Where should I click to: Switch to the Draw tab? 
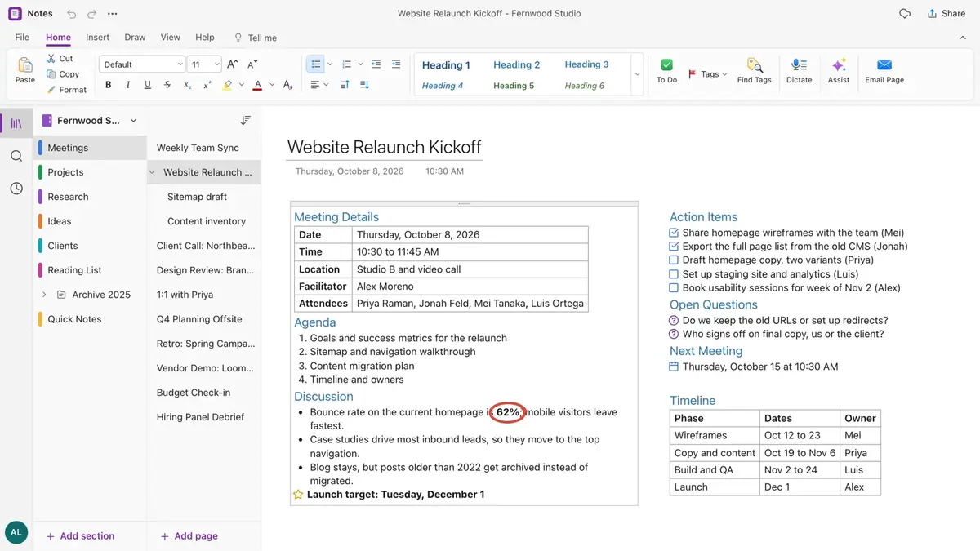(135, 38)
